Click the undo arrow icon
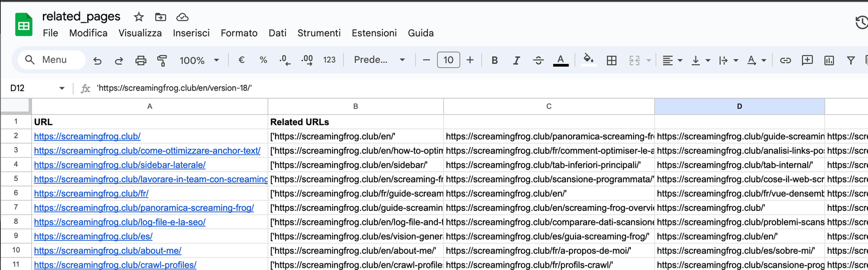The width and height of the screenshot is (868, 270). [98, 60]
